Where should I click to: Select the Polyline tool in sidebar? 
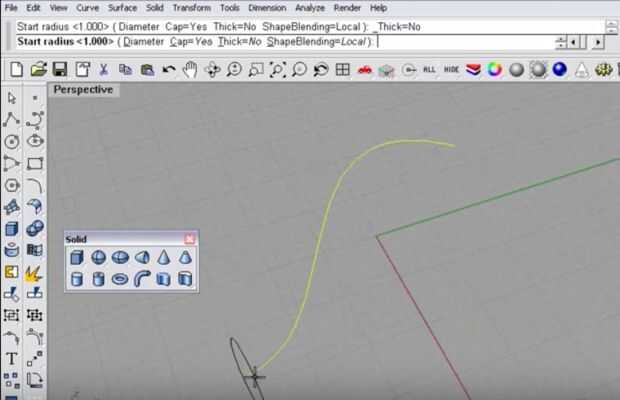pos(11,119)
